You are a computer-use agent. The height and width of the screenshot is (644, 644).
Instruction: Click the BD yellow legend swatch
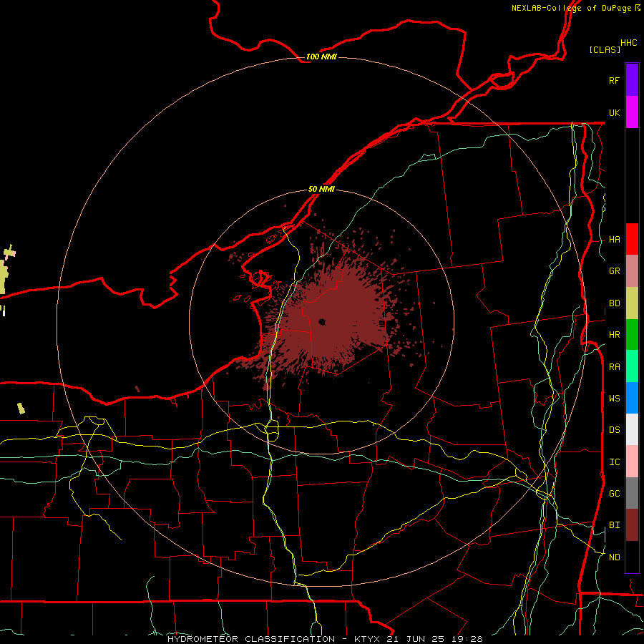[x=632, y=303]
